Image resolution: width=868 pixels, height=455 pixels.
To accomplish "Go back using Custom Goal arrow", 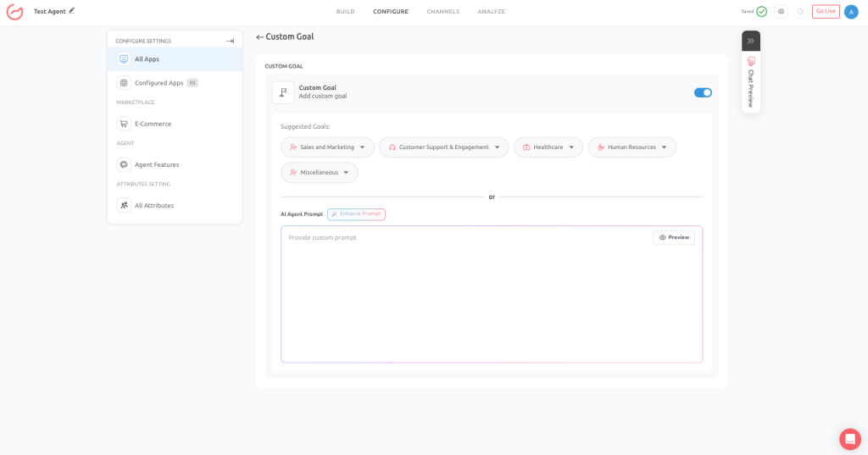I will (259, 37).
